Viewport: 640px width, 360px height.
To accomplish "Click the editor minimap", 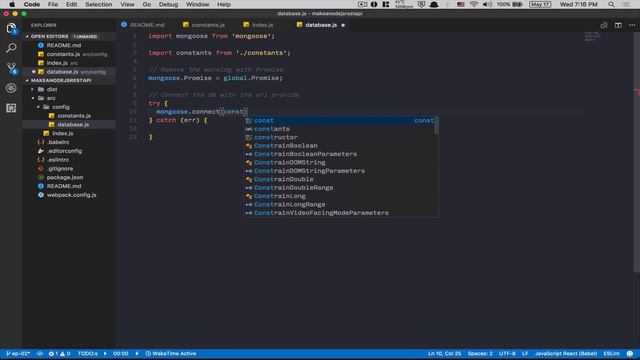I will [x=593, y=37].
